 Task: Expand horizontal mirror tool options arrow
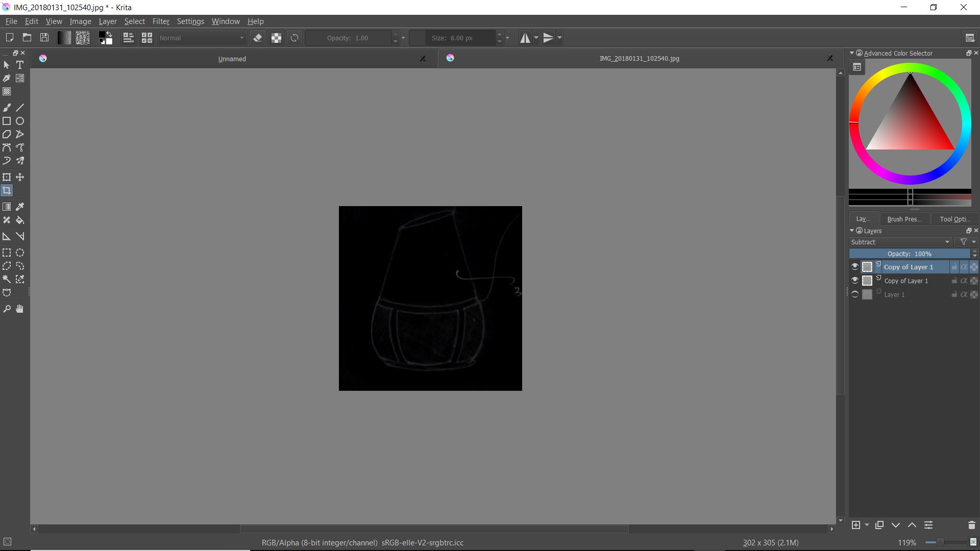(x=536, y=38)
